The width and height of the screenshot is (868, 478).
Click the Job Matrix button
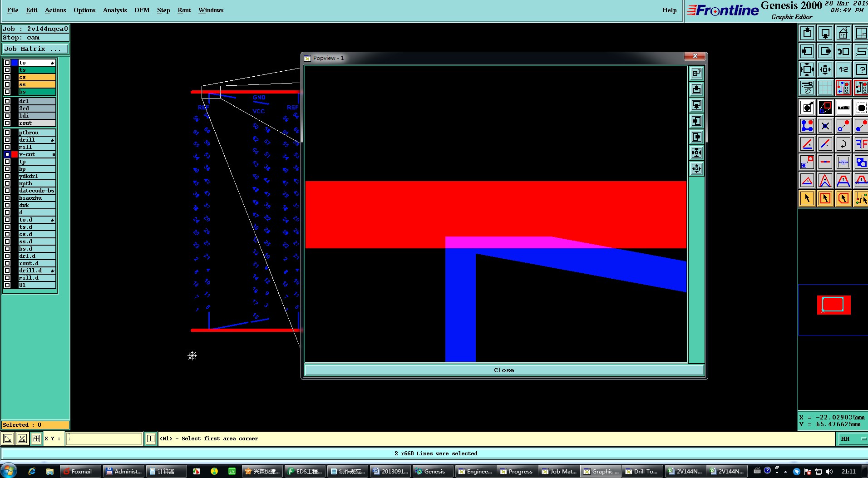(35, 49)
